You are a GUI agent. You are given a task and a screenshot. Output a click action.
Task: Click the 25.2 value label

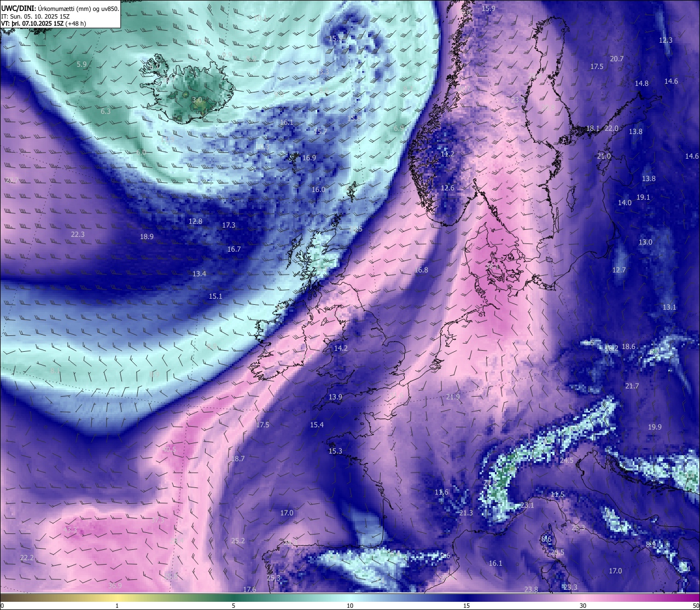(x=238, y=541)
